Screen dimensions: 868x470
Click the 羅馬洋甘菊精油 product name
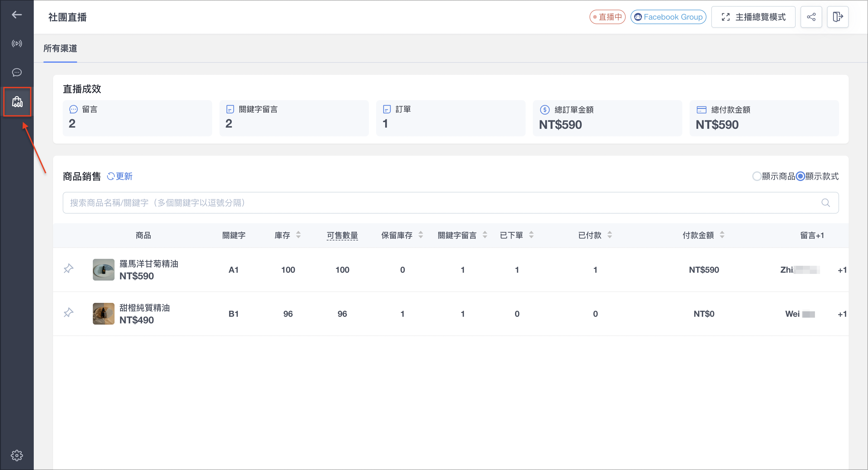(149, 264)
